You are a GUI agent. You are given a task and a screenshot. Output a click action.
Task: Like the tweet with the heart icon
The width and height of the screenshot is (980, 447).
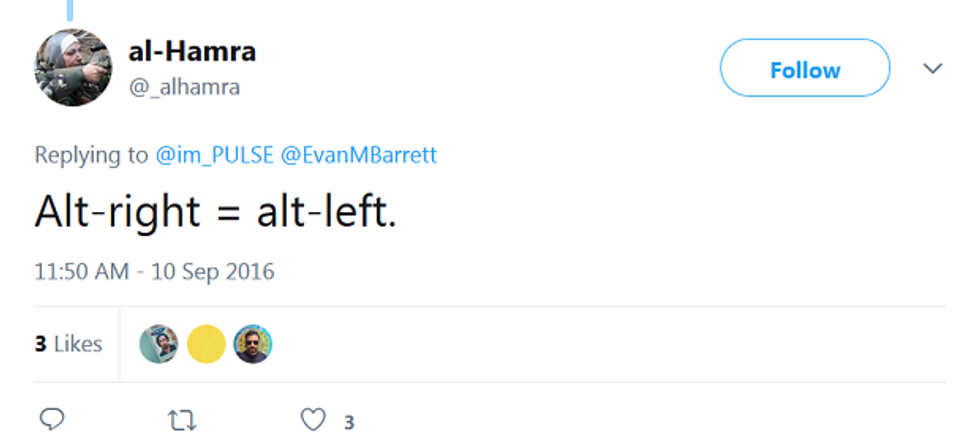pos(313,421)
